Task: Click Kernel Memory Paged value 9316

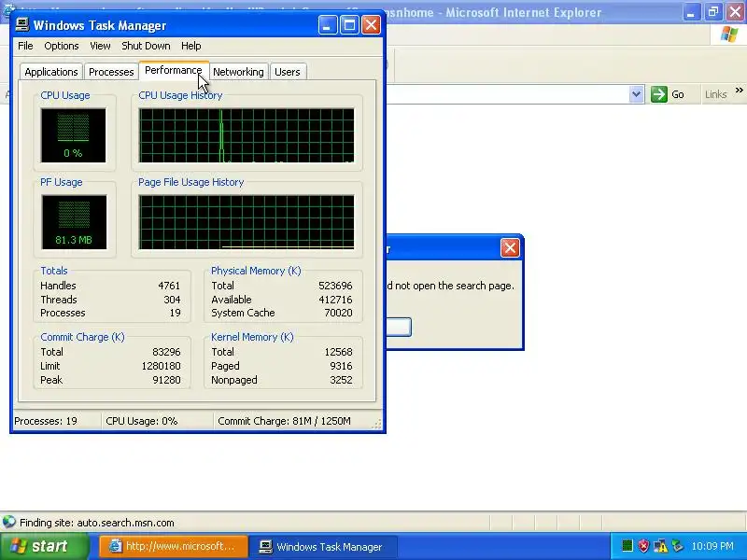Action: coord(341,366)
